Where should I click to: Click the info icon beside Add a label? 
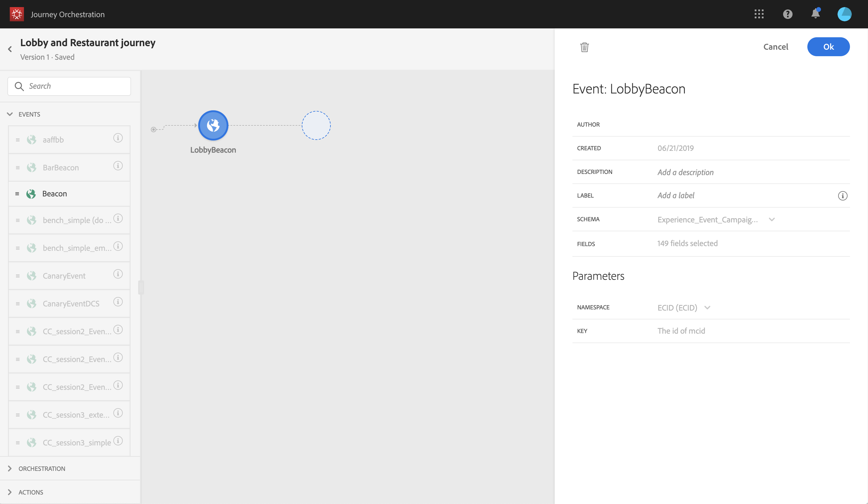(843, 196)
